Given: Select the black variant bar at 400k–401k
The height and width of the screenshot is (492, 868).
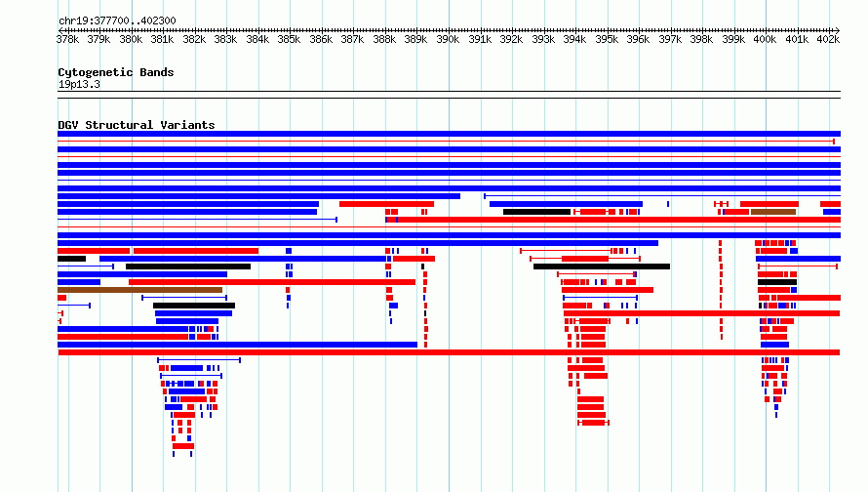Looking at the screenshot, I should [777, 282].
